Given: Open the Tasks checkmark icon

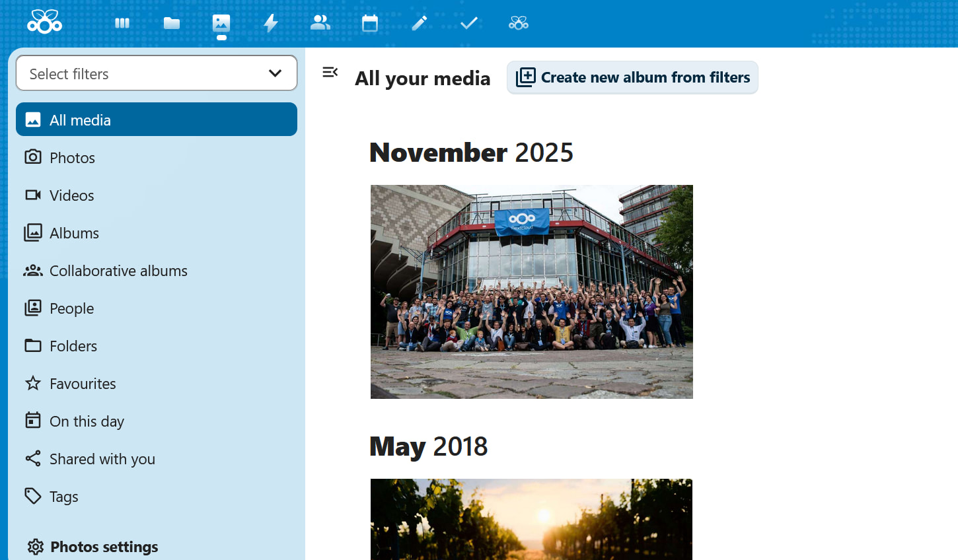Looking at the screenshot, I should pyautogui.click(x=469, y=23).
